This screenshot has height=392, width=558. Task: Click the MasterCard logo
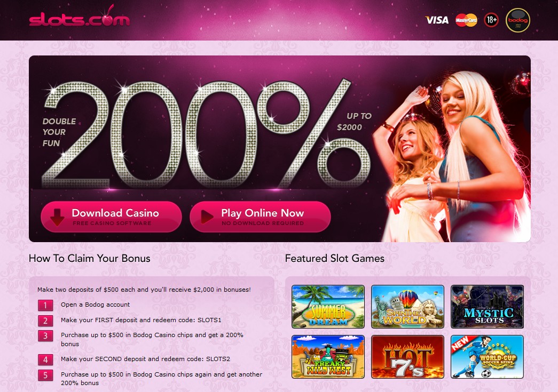point(466,20)
